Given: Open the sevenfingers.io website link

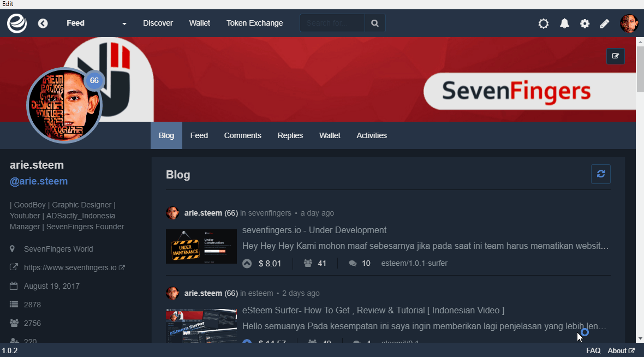Looking at the screenshot, I should pyautogui.click(x=70, y=267).
